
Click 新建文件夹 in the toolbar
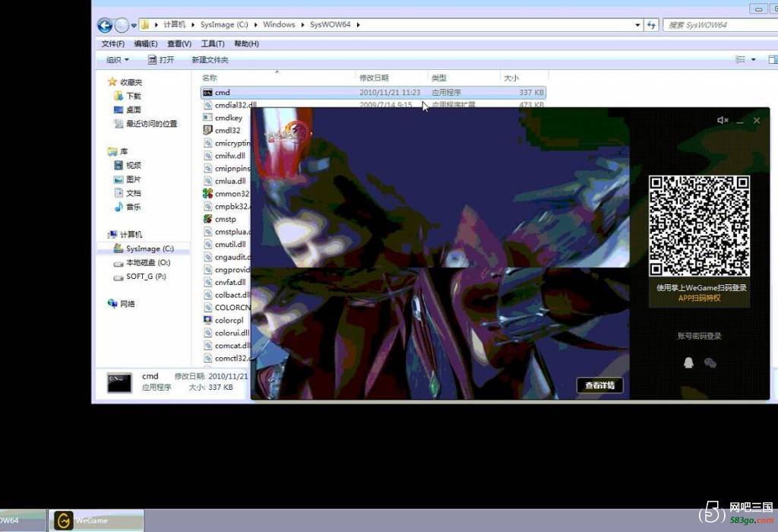[x=210, y=59]
